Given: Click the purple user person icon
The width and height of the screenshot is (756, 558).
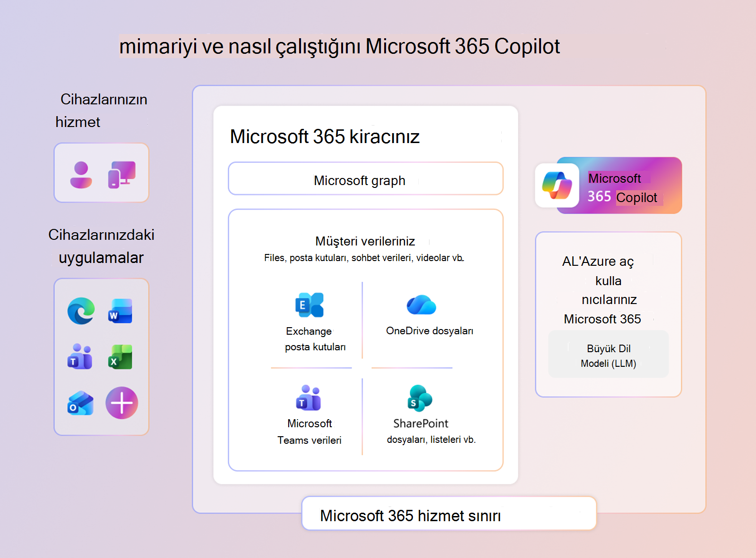Looking at the screenshot, I should (81, 175).
